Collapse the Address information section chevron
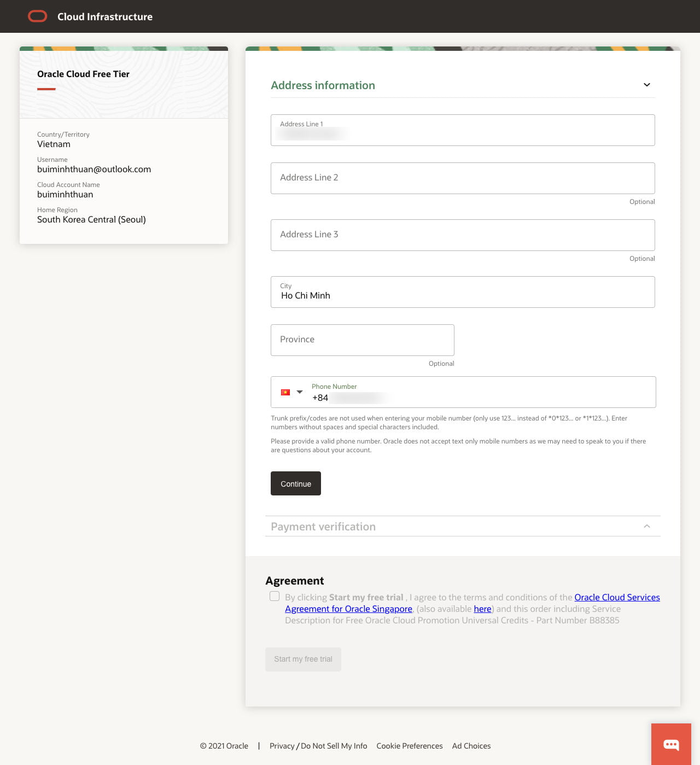This screenshot has width=700, height=765. coord(647,85)
